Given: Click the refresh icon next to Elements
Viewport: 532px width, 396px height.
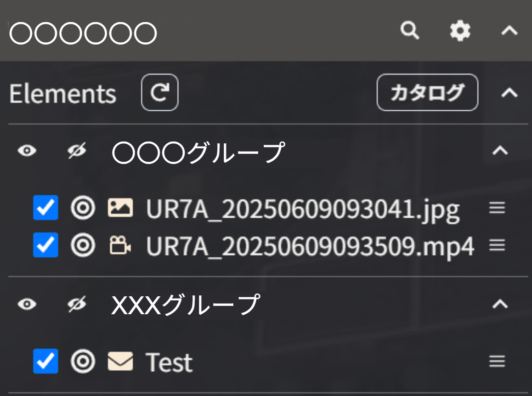Looking at the screenshot, I should (x=159, y=92).
